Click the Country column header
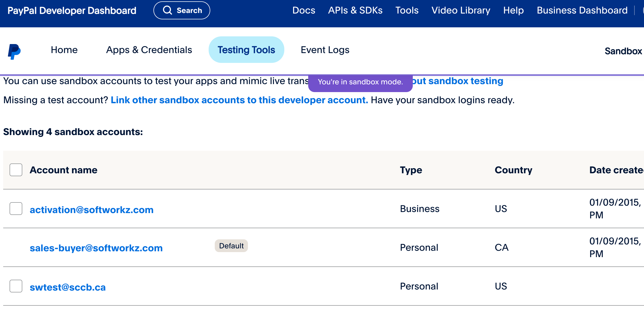 (513, 170)
